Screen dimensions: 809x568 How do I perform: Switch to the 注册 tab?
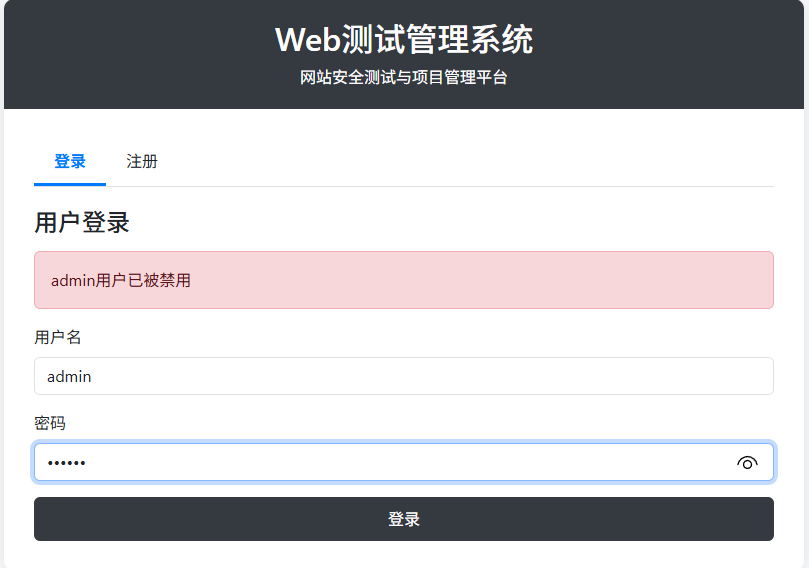142,162
